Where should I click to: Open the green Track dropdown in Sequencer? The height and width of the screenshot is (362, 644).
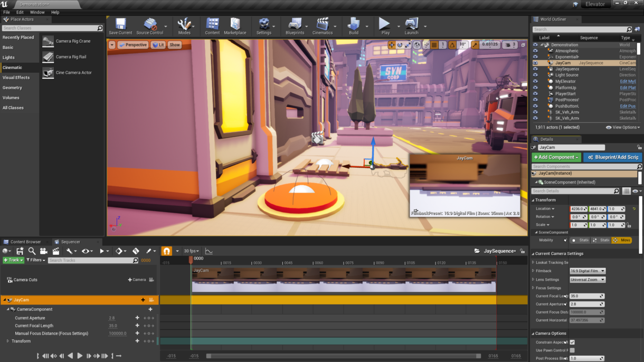coord(13,260)
